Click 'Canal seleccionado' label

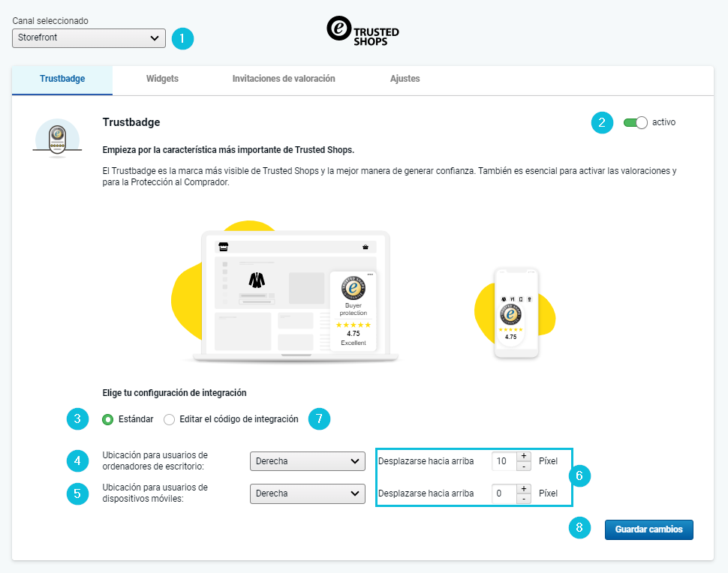(x=50, y=21)
